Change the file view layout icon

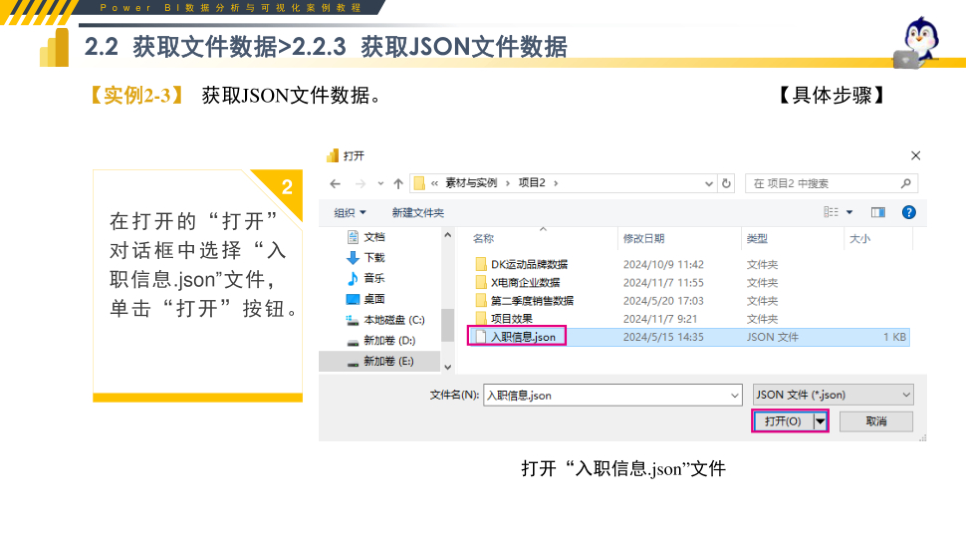pos(830,212)
